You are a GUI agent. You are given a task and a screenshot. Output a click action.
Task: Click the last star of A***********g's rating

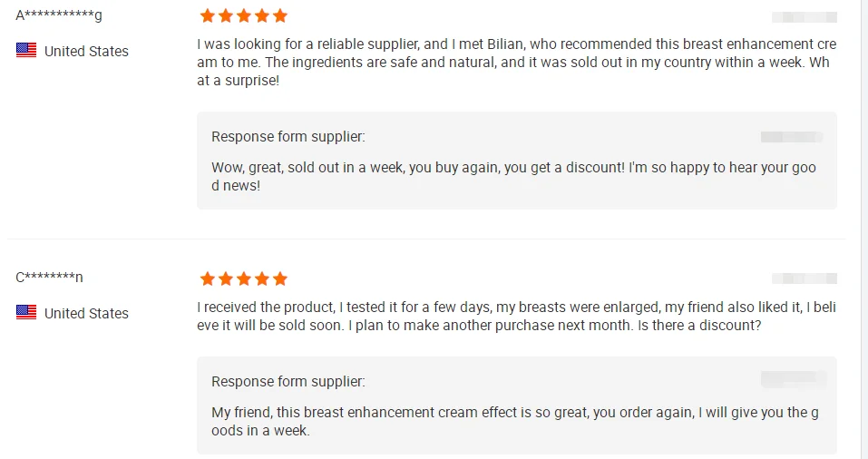pos(280,15)
